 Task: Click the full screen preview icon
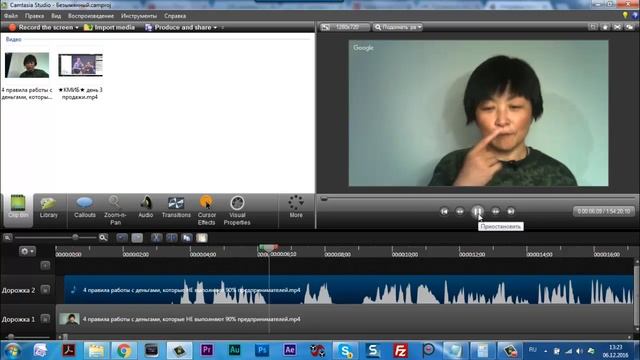click(x=618, y=27)
